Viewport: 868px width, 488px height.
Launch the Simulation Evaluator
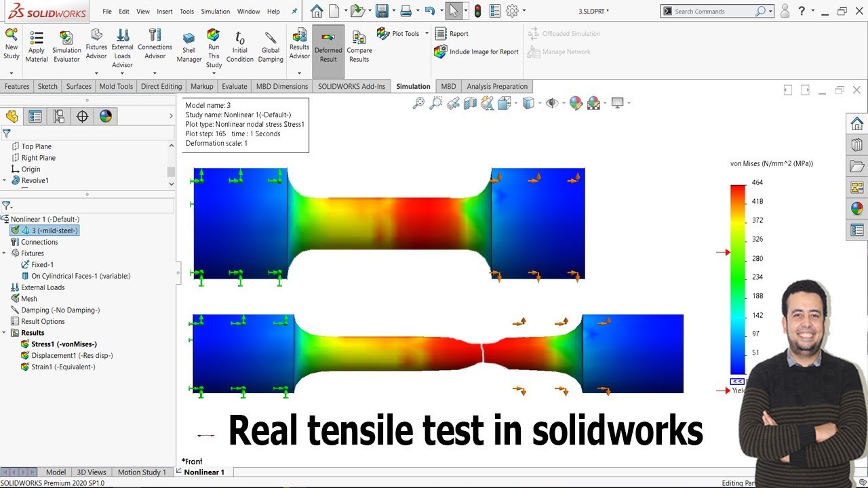tap(66, 47)
